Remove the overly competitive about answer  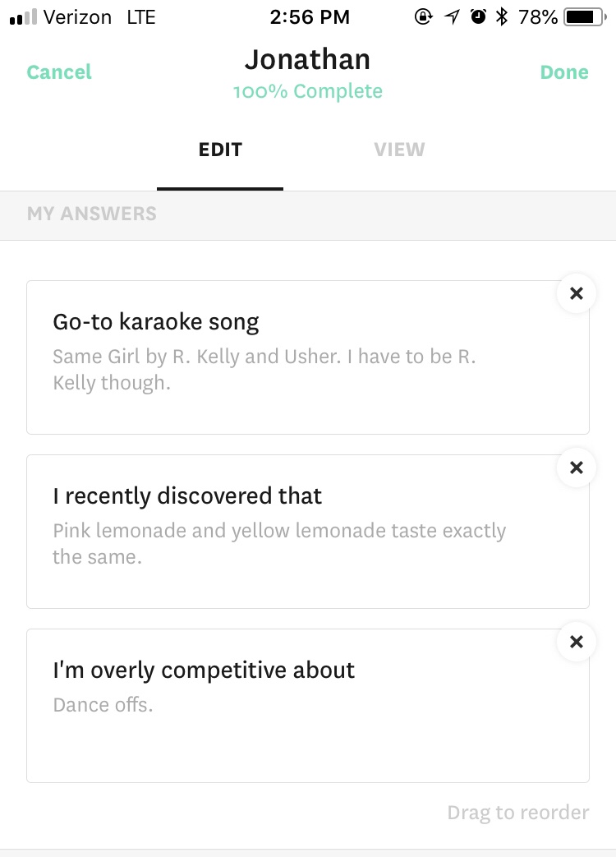pos(577,642)
